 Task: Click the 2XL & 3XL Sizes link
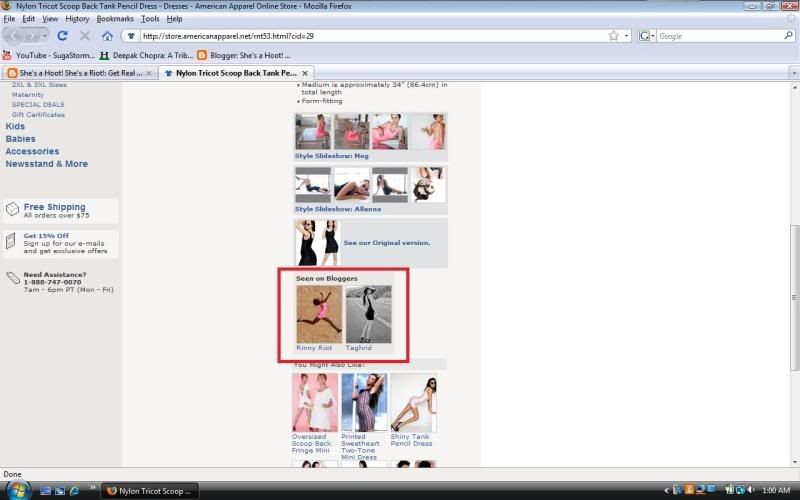click(x=39, y=85)
